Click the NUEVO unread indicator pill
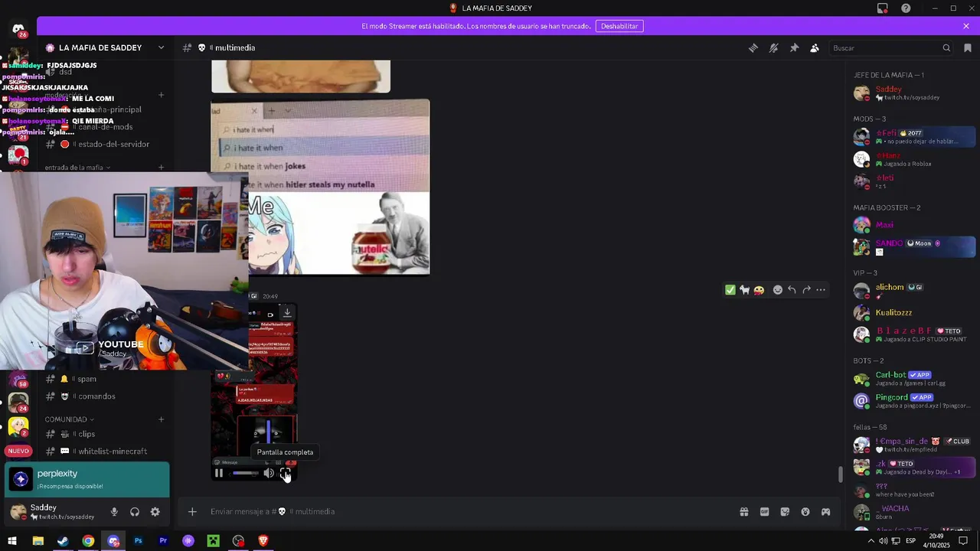The height and width of the screenshot is (551, 980). coord(18,451)
